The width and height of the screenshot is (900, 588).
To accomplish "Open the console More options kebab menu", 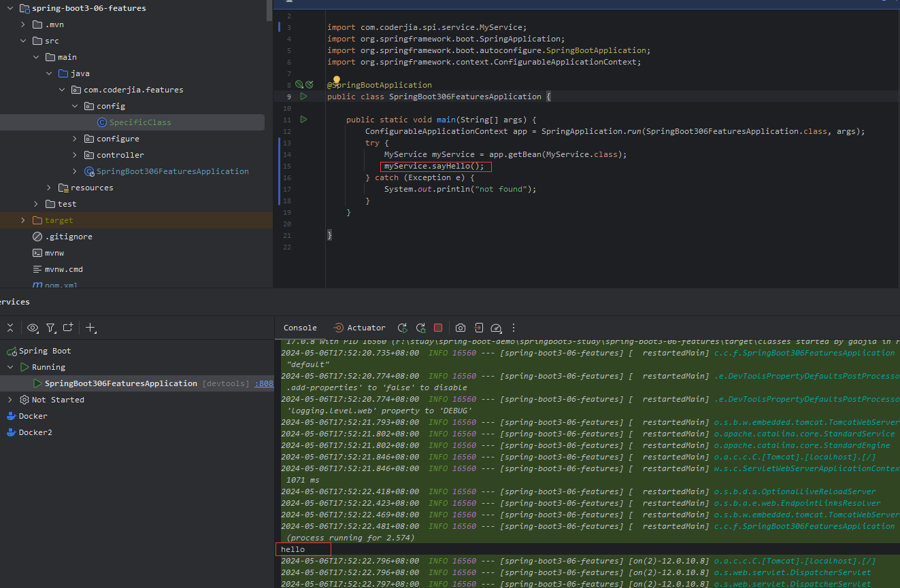I will pos(514,328).
